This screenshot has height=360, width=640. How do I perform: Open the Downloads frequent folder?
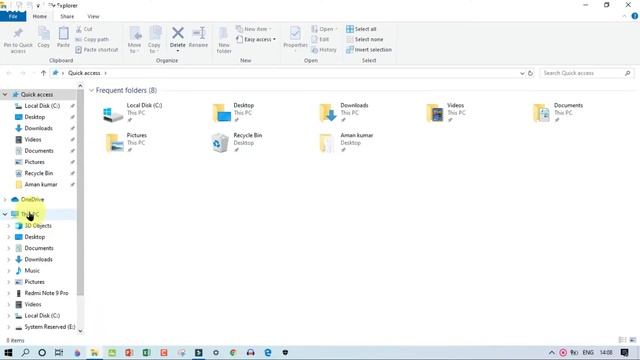coord(344,113)
